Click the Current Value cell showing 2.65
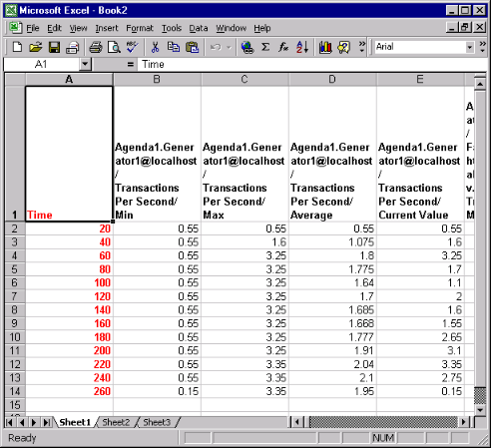Image resolution: width=491 pixels, height=448 pixels. pyautogui.click(x=420, y=337)
